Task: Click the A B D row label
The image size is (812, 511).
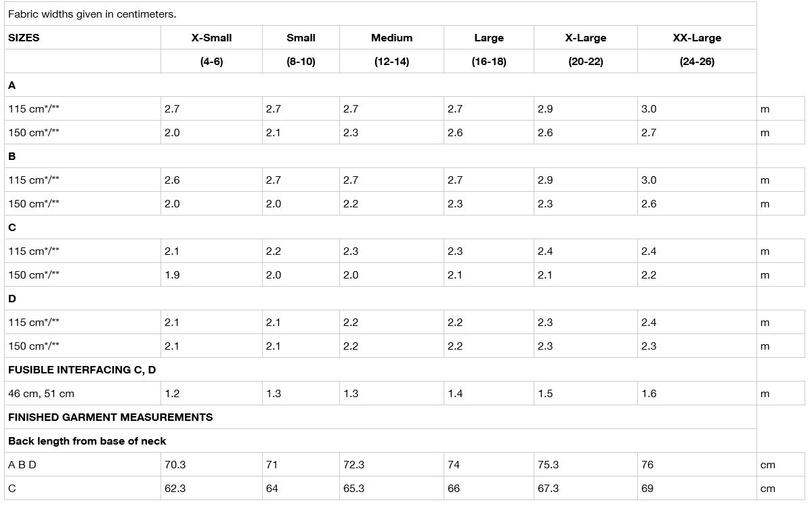Action: click(22, 465)
